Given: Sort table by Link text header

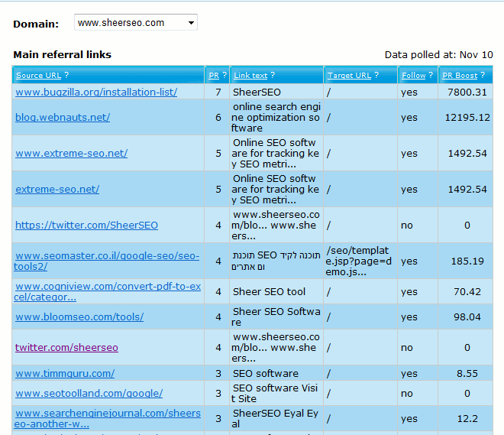Looking at the screenshot, I should pyautogui.click(x=250, y=75).
